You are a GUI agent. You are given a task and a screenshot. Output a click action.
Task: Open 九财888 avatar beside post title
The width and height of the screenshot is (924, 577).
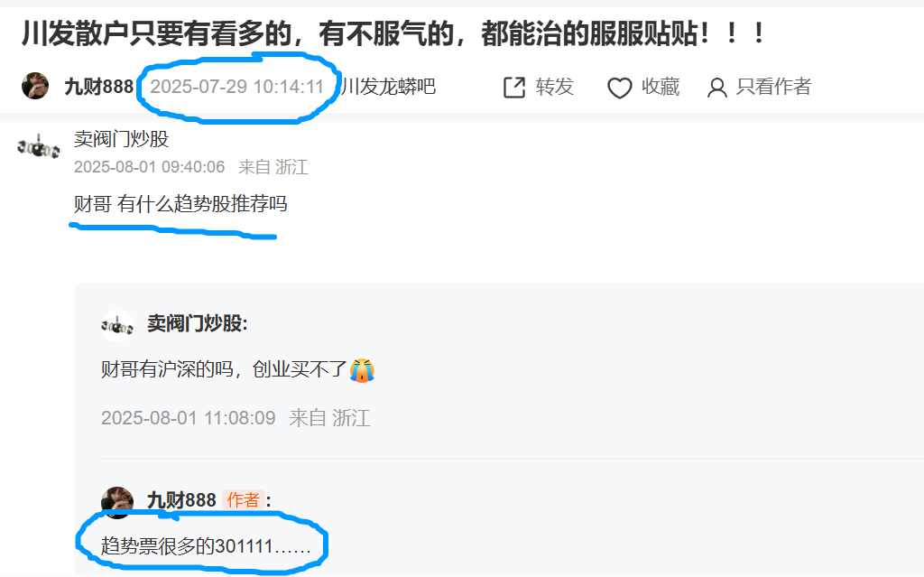[35, 86]
